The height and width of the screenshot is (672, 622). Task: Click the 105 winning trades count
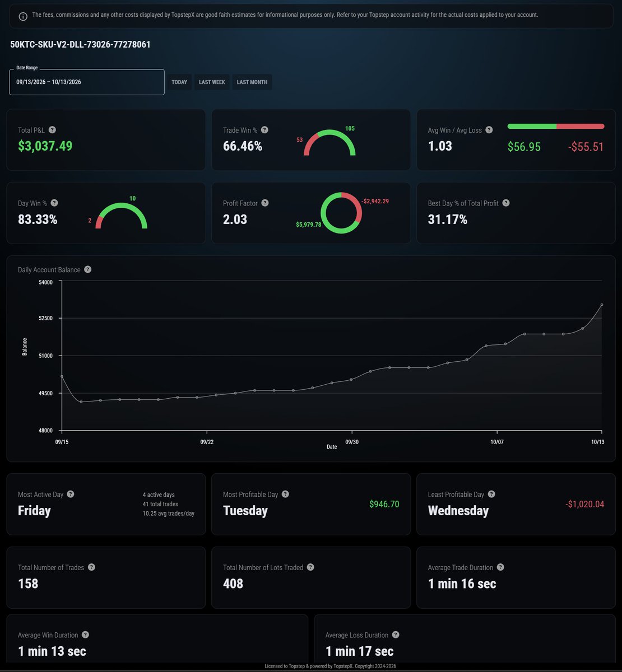350,129
